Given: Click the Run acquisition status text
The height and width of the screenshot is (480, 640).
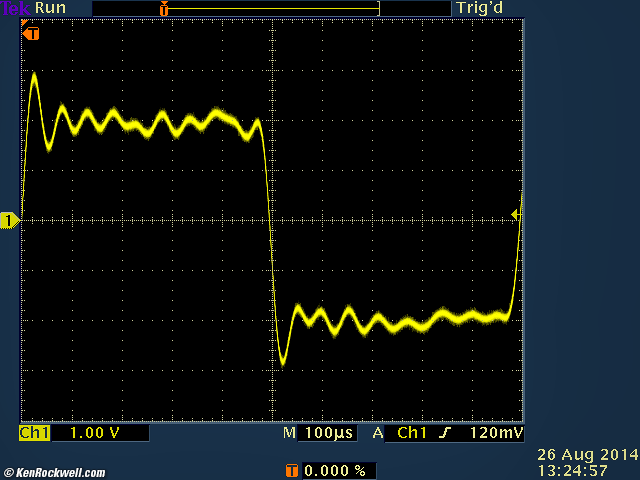Looking at the screenshot, I should (50, 8).
